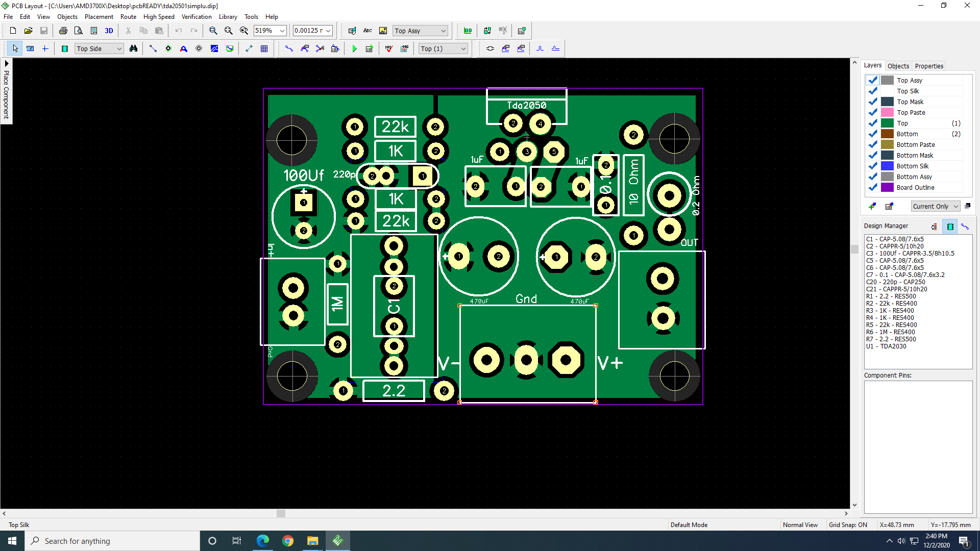This screenshot has height=551, width=980.
Task: Switch to the Objects tab
Action: click(x=898, y=66)
